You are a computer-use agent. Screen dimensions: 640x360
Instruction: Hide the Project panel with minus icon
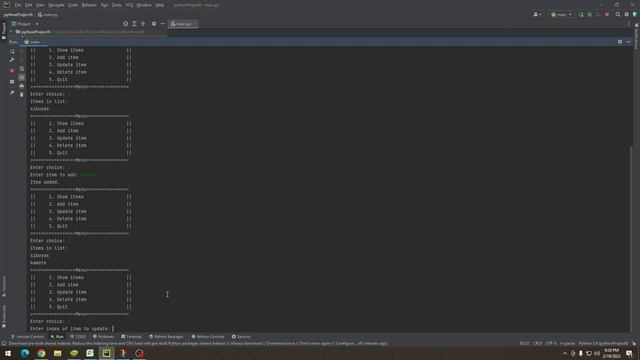click(x=162, y=24)
